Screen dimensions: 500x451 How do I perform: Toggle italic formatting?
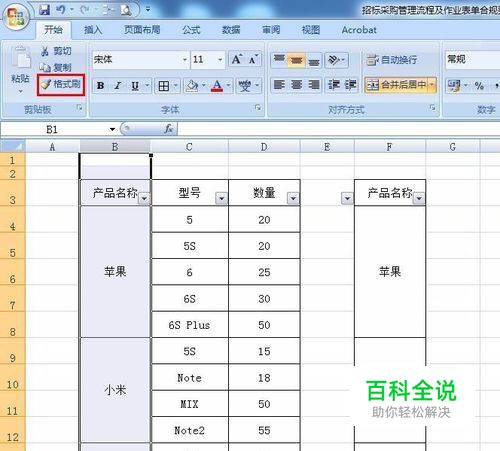[117, 86]
